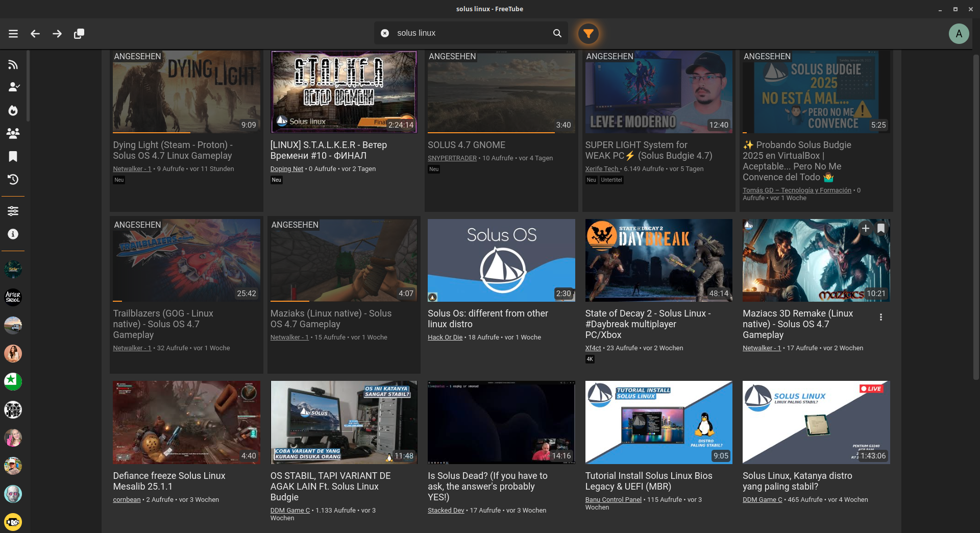Open DDM Game C link under Solus Linux, Katanya

(x=763, y=500)
